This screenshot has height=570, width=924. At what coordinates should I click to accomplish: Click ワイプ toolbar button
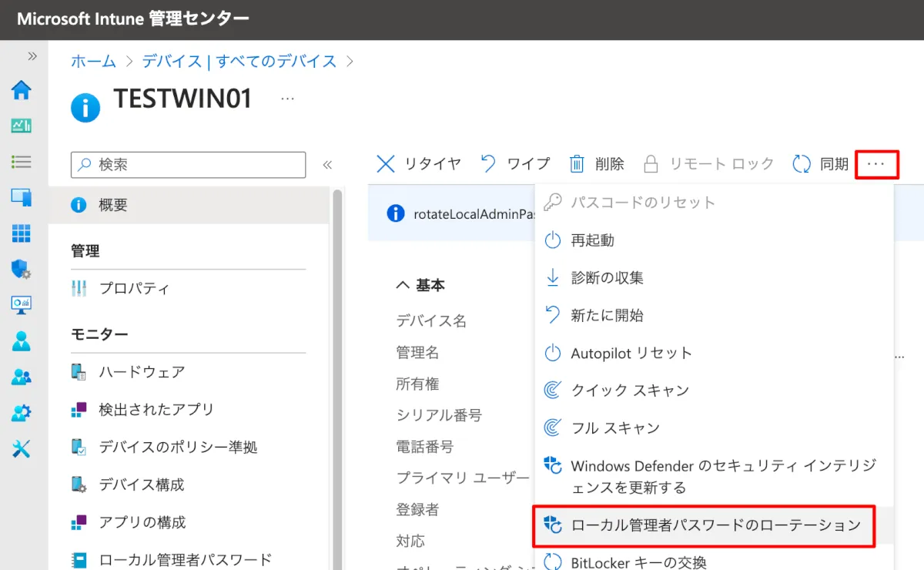[x=515, y=163]
